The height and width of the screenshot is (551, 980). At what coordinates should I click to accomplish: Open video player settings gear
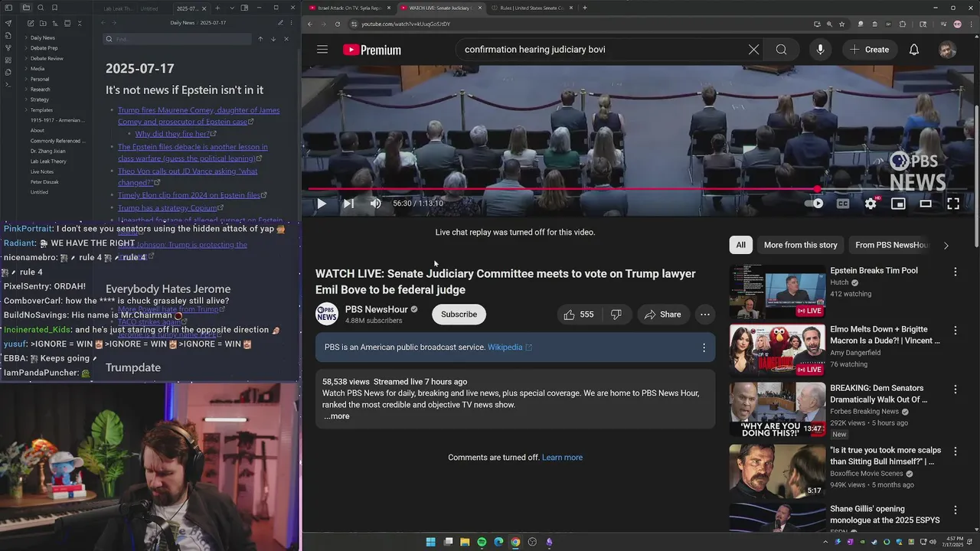[x=871, y=204]
